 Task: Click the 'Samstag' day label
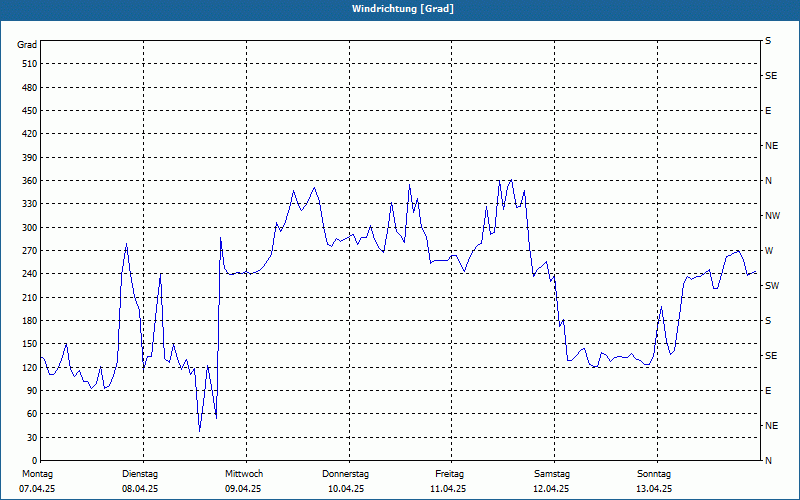click(552, 474)
